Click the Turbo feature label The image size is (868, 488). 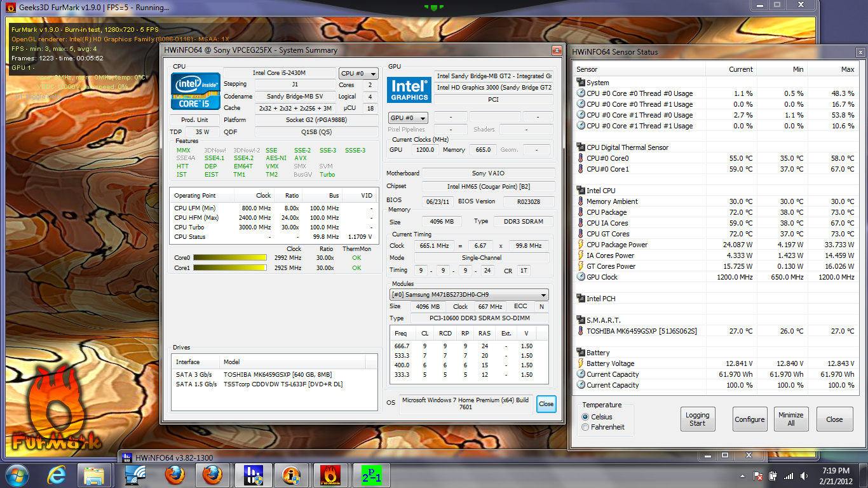(x=327, y=175)
